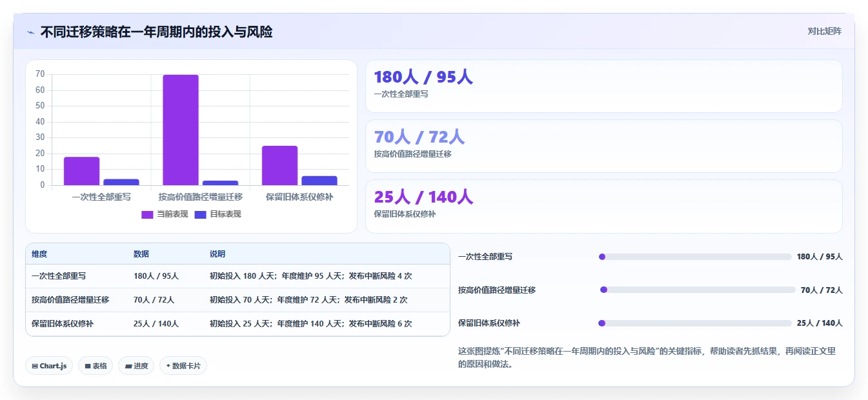Select the tall purple bar for 按高价值路径增量迁移

[x=181, y=130]
